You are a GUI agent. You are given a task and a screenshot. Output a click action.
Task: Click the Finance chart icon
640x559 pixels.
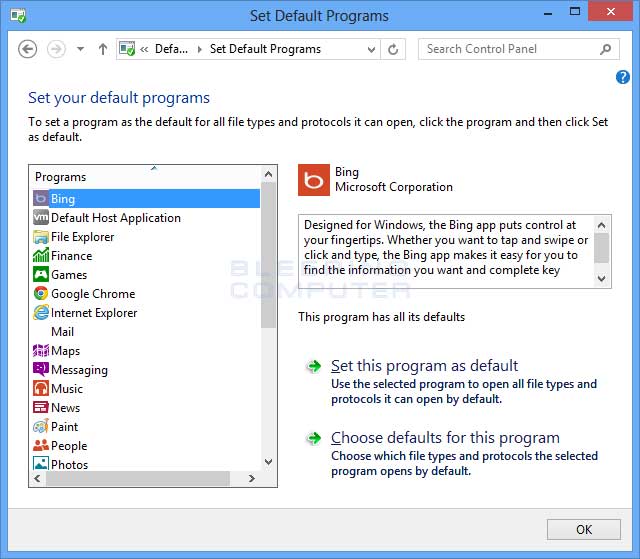(x=40, y=255)
